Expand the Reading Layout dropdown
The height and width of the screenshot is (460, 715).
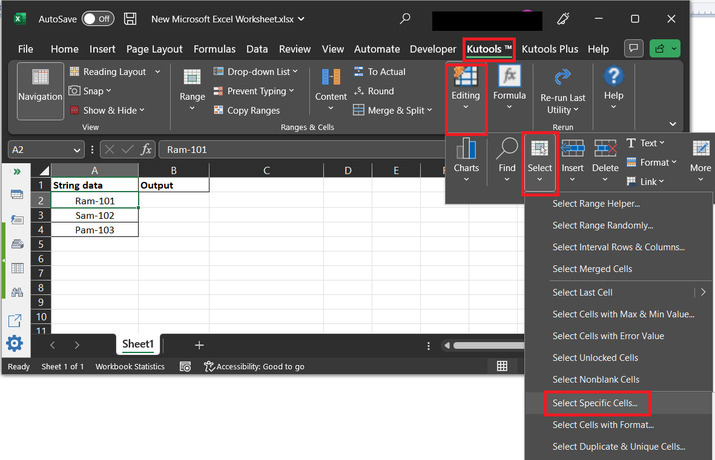[155, 72]
